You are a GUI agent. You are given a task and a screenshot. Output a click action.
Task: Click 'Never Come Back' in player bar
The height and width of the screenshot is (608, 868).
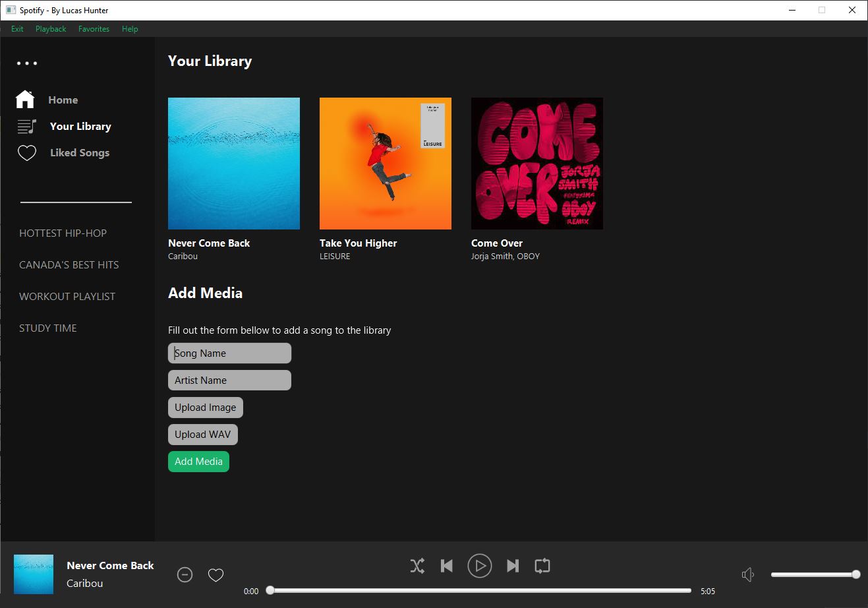pyautogui.click(x=110, y=566)
